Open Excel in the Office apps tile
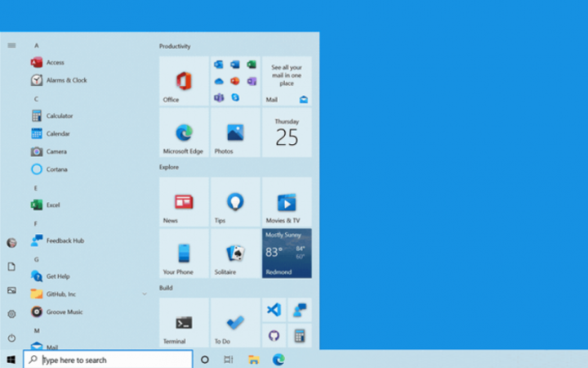The width and height of the screenshot is (588, 368). pos(252,65)
